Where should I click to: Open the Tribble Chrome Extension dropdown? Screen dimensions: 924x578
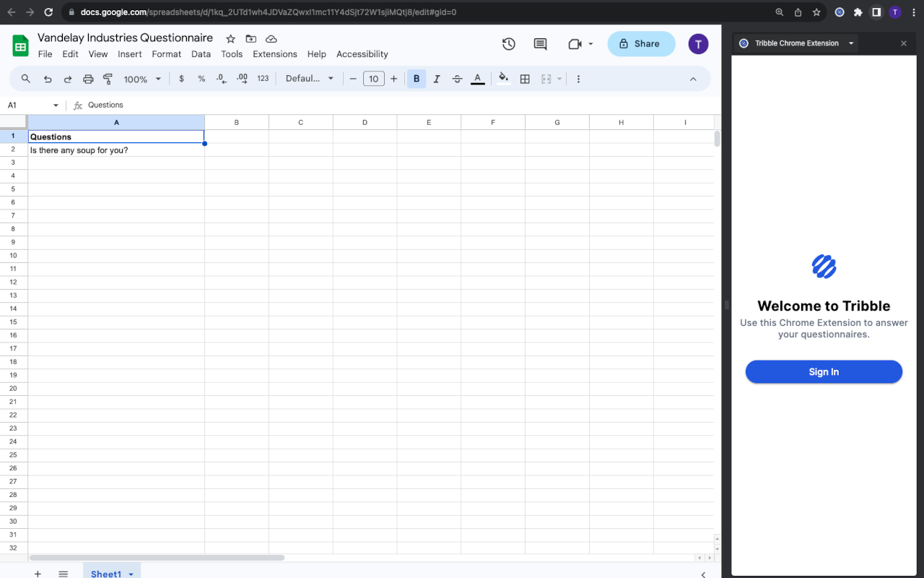click(852, 43)
